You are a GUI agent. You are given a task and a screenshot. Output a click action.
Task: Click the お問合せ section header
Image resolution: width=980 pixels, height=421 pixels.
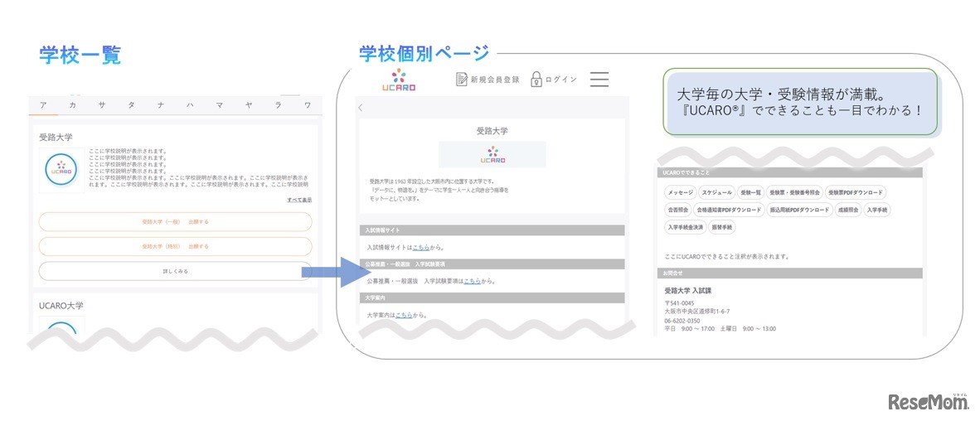[789, 273]
